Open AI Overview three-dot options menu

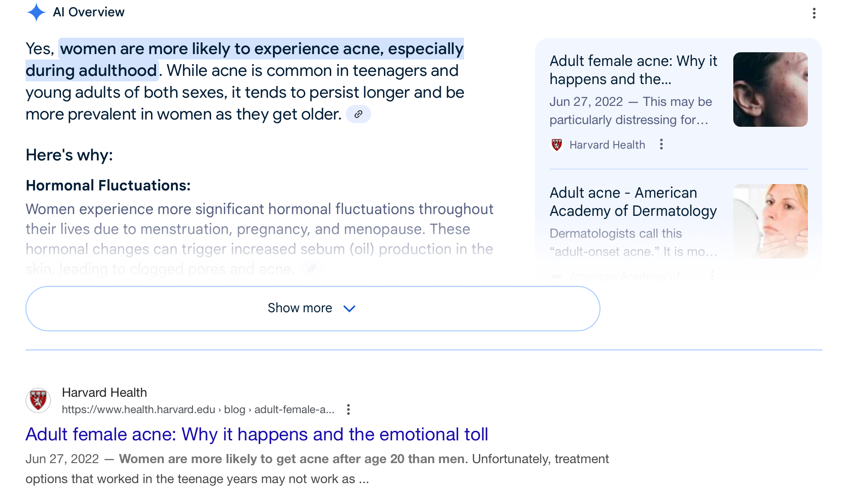pos(814,13)
